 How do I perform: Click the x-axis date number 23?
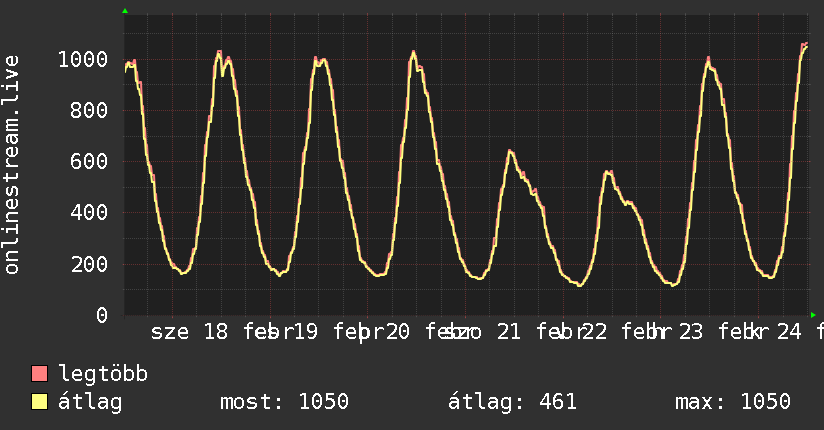[x=691, y=332]
